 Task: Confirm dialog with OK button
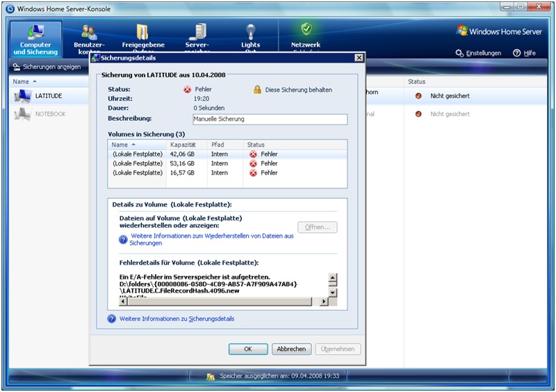click(x=248, y=349)
